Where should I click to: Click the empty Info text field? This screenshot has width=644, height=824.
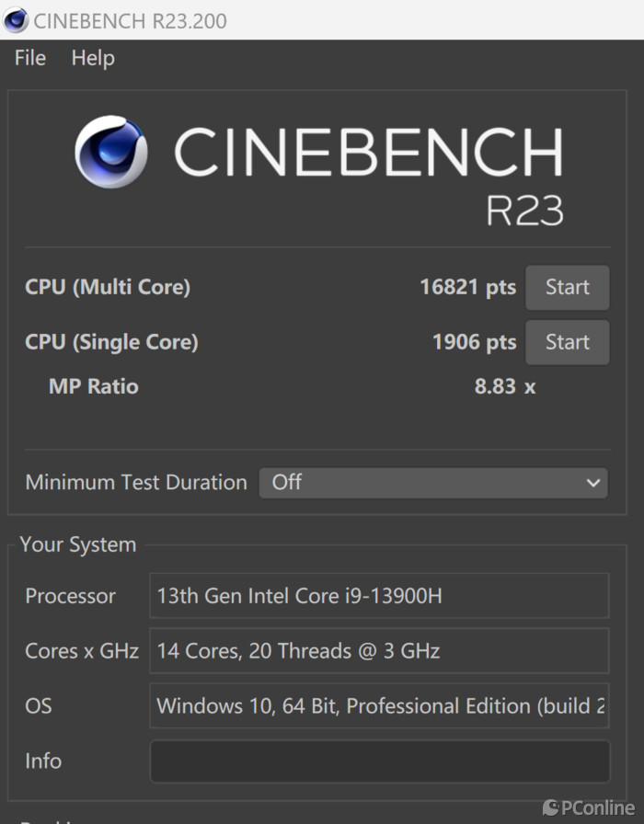(379, 761)
